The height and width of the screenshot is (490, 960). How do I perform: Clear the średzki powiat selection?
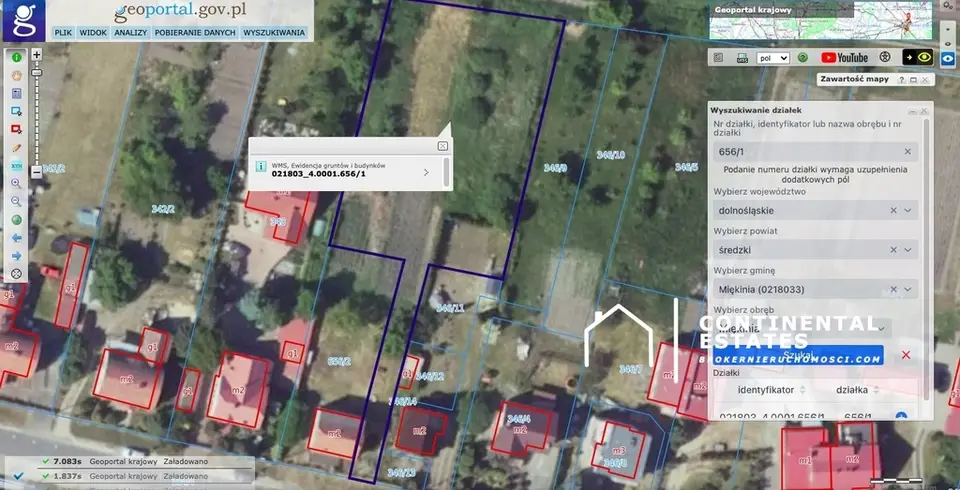893,250
